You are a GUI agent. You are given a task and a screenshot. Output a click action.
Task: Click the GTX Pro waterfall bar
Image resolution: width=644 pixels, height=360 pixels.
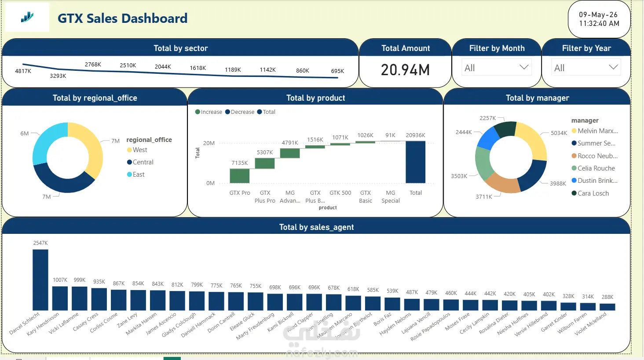239,176
